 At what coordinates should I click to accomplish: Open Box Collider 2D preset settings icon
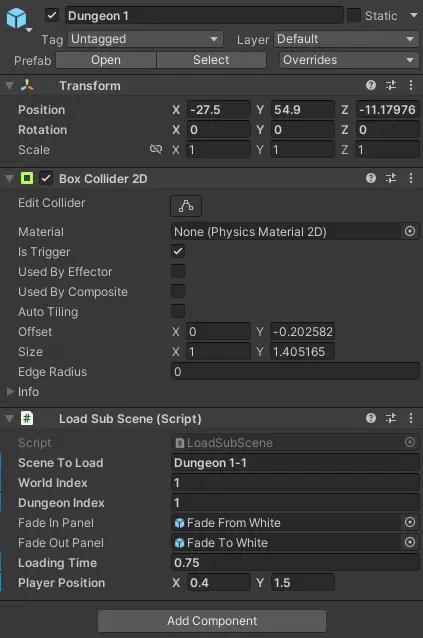[x=391, y=178]
